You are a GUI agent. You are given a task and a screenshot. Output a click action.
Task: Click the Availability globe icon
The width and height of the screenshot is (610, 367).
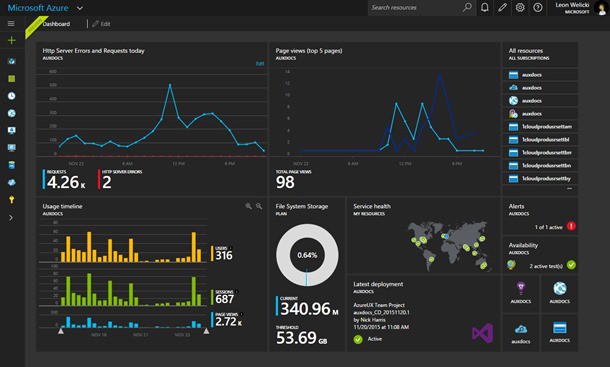tap(512, 265)
